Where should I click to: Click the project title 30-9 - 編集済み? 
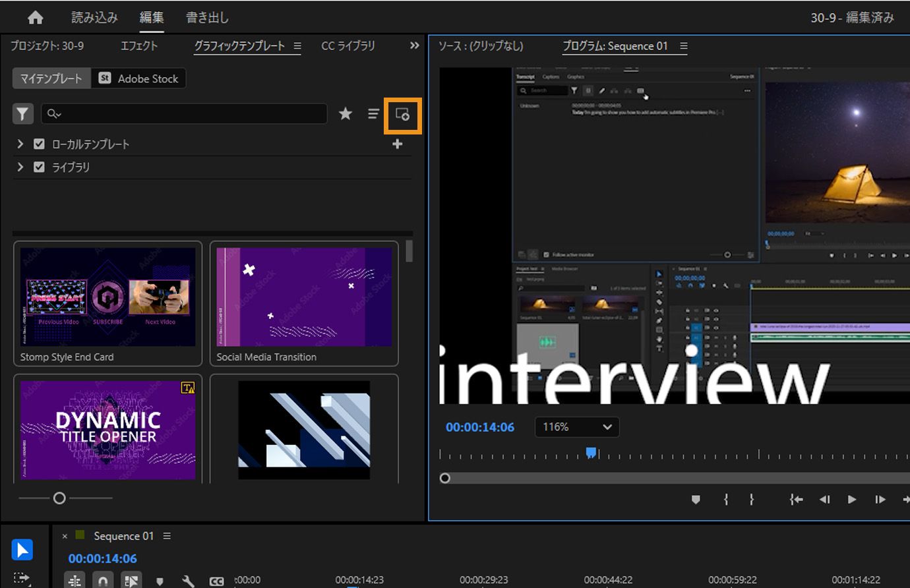point(853,18)
